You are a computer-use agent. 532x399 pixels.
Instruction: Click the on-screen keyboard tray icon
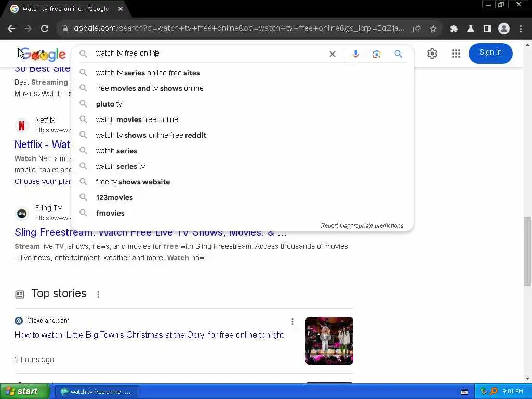464,392
